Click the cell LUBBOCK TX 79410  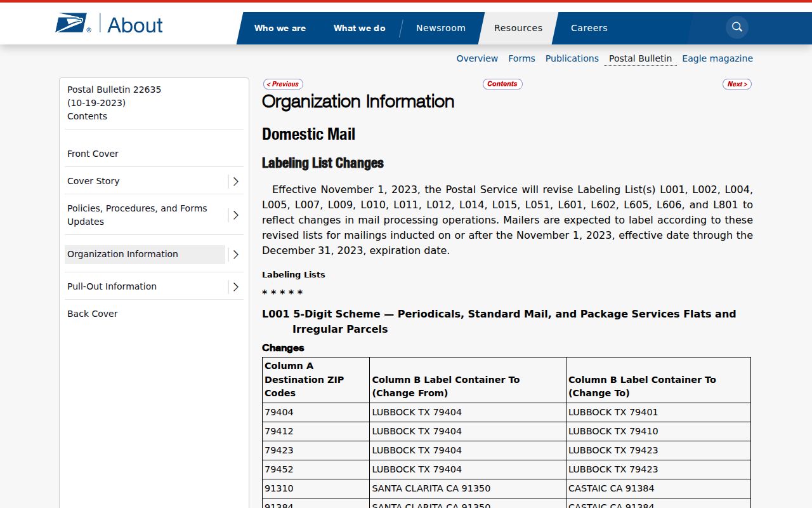click(658, 431)
